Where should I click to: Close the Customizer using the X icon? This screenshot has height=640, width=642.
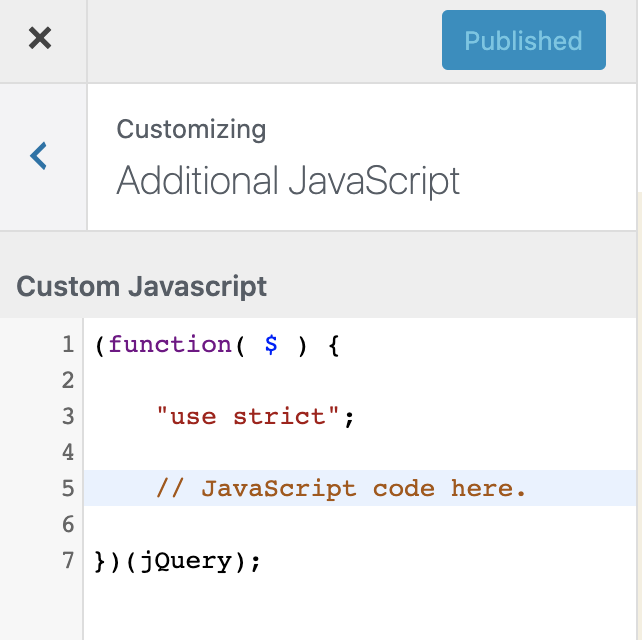point(40,39)
